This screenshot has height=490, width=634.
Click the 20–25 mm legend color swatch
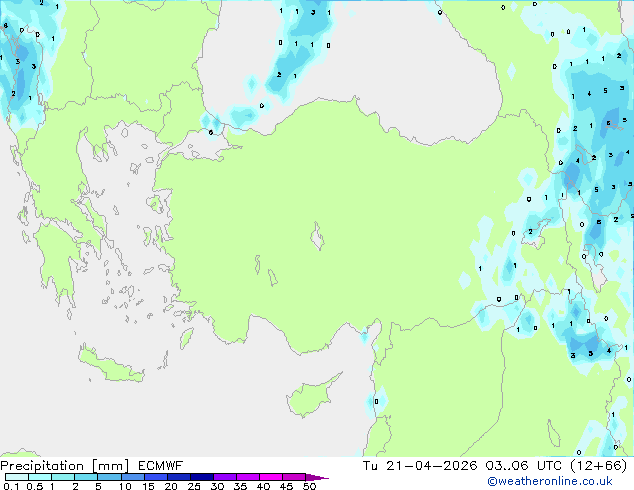coord(179,477)
